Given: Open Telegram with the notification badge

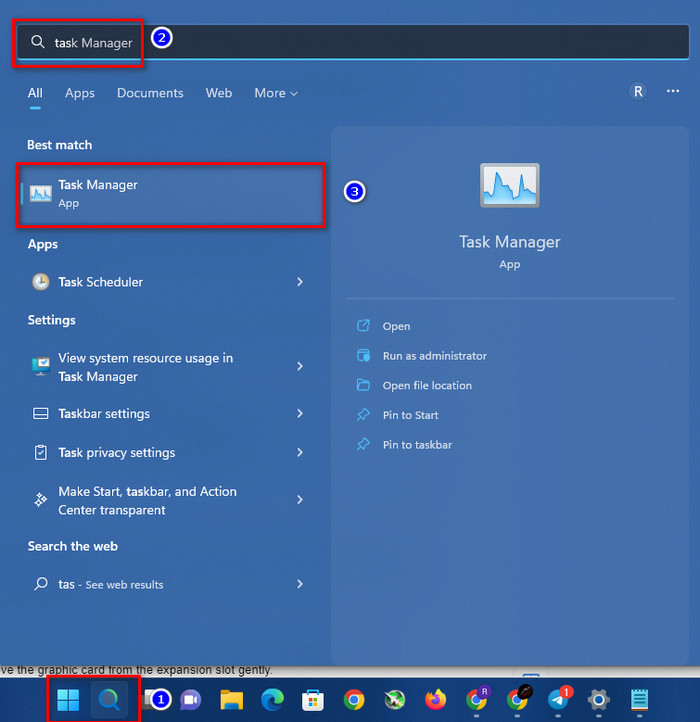Looking at the screenshot, I should (559, 699).
